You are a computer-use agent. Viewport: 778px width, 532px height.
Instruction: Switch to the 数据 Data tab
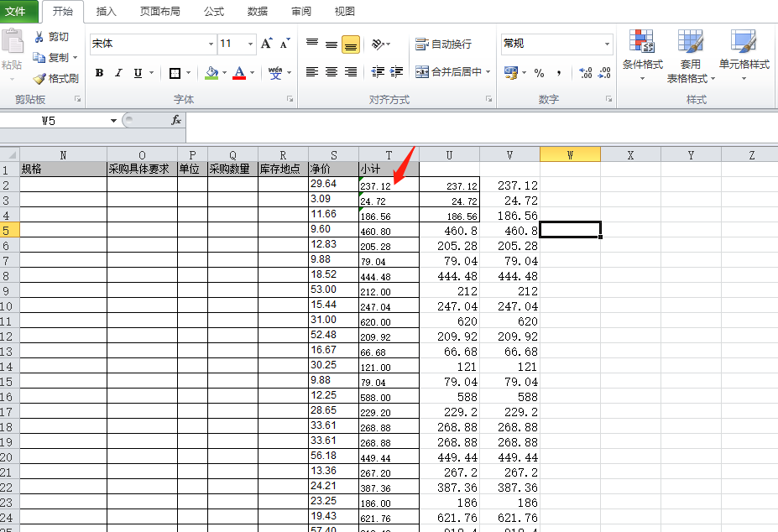point(258,12)
